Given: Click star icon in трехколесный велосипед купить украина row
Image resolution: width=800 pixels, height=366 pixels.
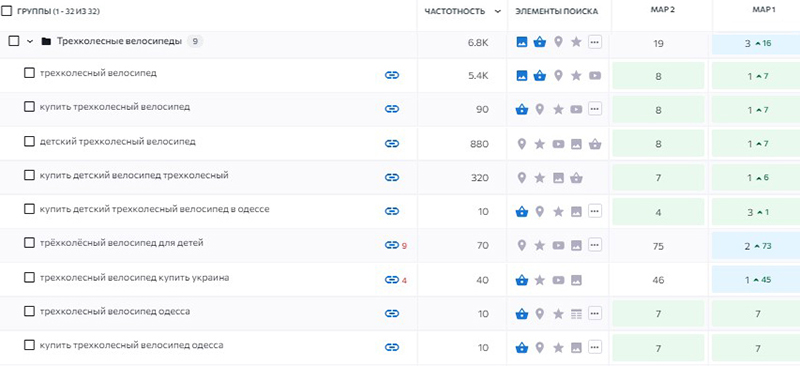Looking at the screenshot, I should (540, 280).
